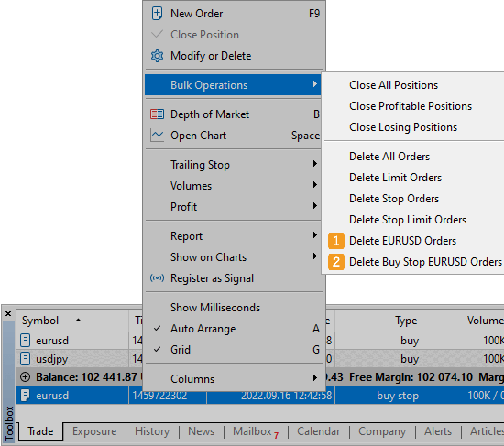This screenshot has height=446, width=504.
Task: Click the plus icon beside Balance
Action: [26, 377]
